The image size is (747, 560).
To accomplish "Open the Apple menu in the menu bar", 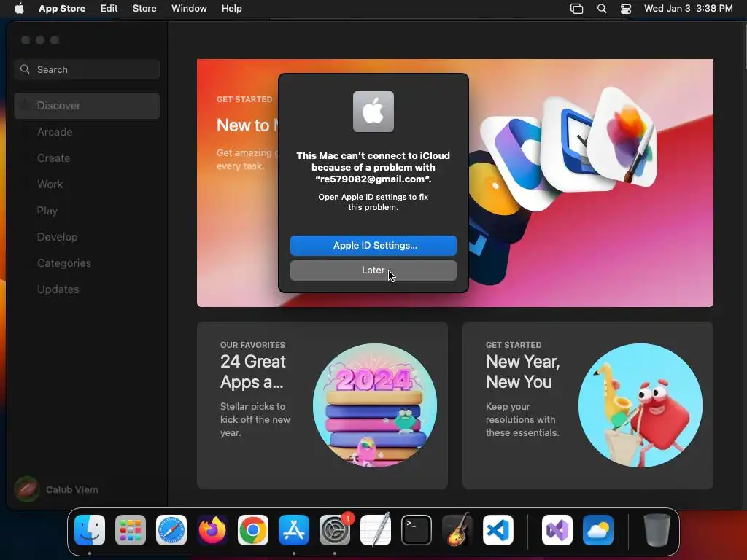I will pos(19,9).
